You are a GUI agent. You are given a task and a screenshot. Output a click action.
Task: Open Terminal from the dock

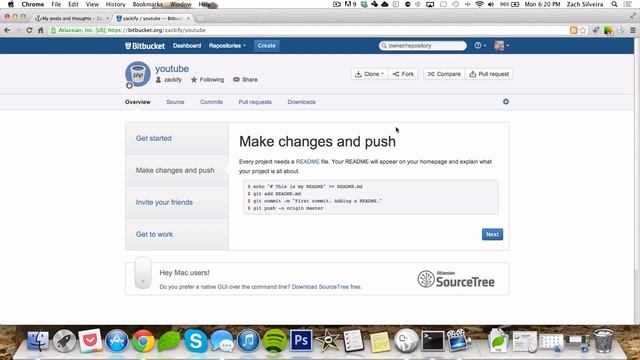433,341
